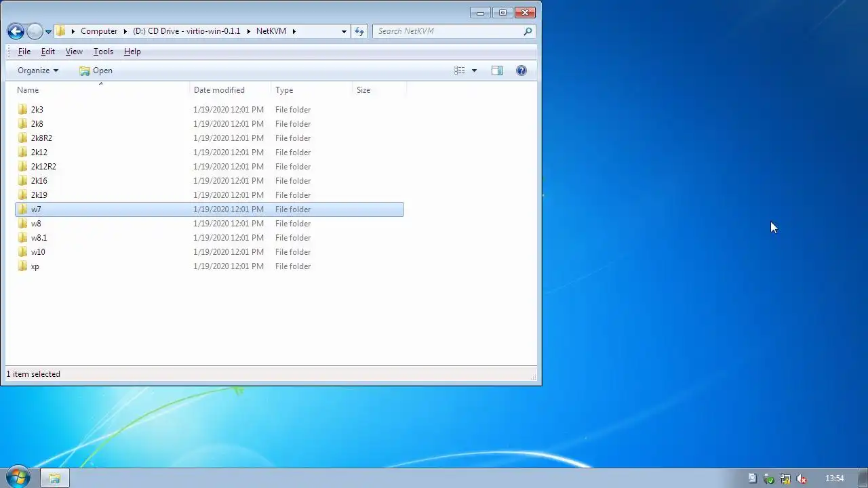Expand arrow before Computer breadcrumb
The image size is (868, 488).
pos(73,31)
